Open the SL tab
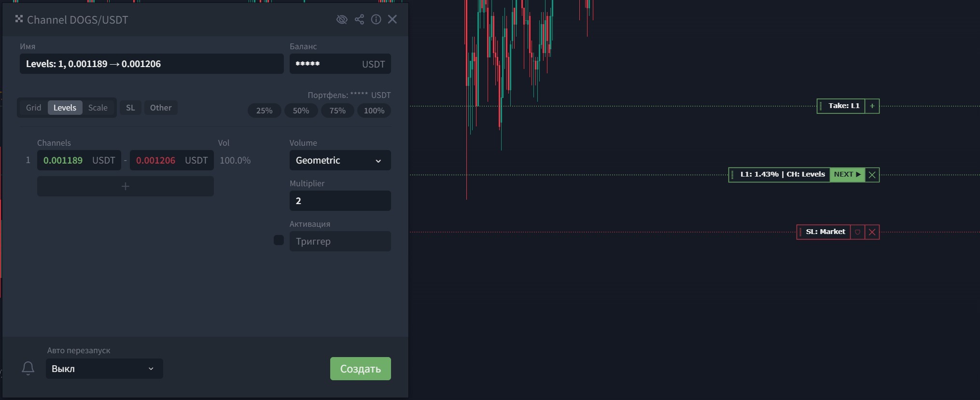Screen dimensions: 980x400 tap(130, 108)
